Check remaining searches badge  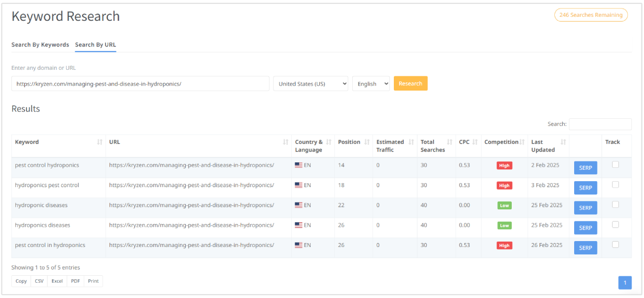click(x=590, y=15)
